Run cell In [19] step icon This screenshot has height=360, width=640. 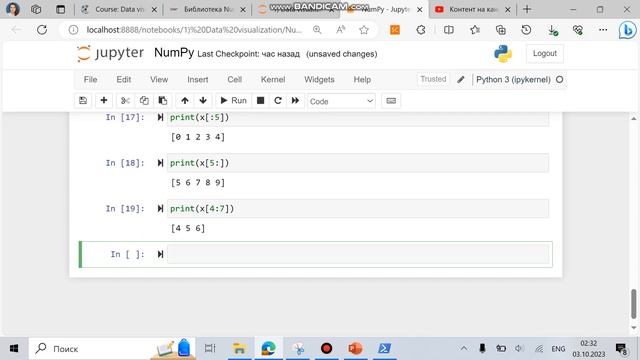click(x=160, y=209)
